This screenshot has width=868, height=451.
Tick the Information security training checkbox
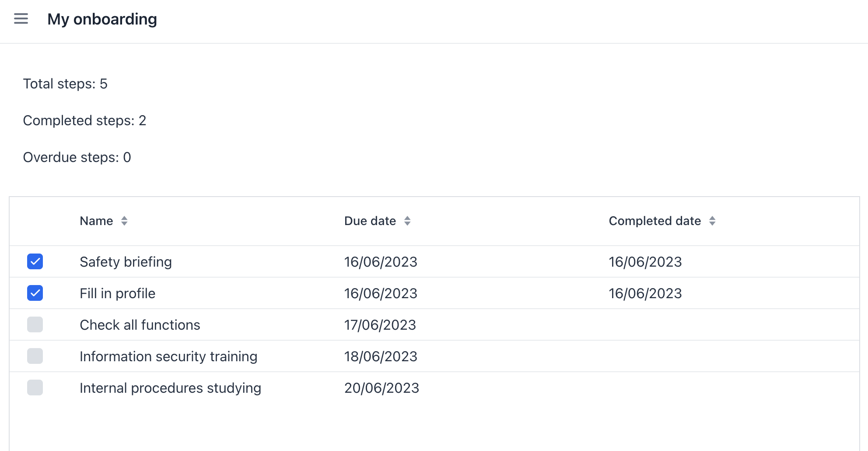click(35, 356)
